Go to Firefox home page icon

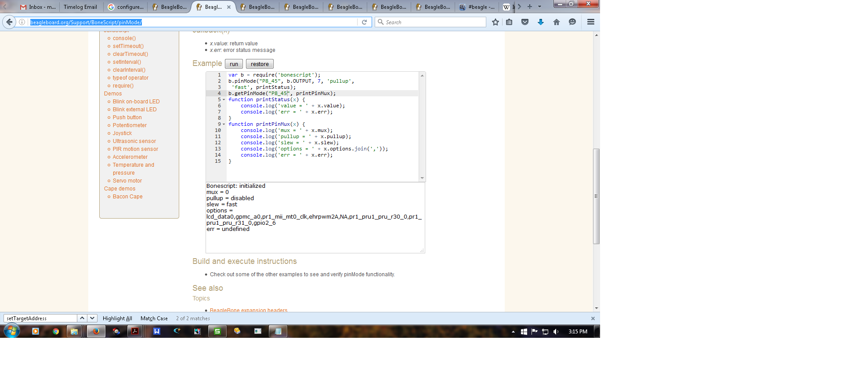(x=557, y=22)
